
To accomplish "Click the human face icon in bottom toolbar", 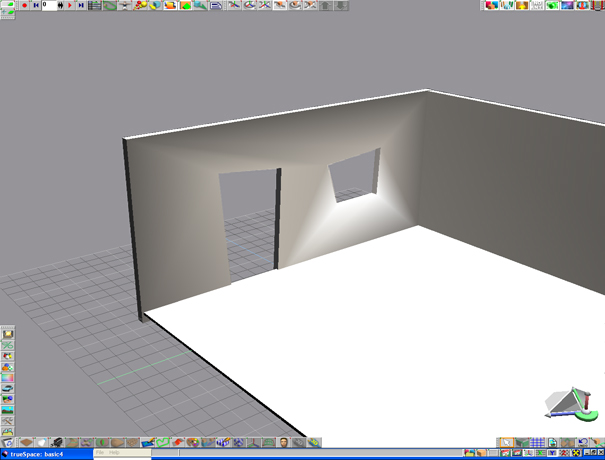I will click(x=285, y=442).
